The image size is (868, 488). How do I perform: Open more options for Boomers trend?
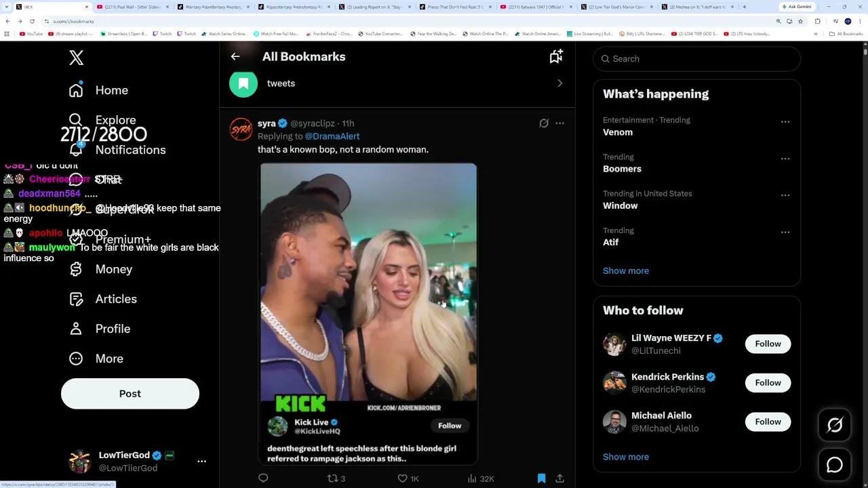point(785,159)
